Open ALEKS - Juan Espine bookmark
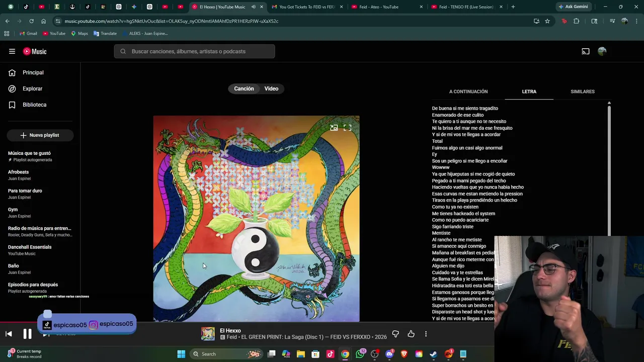This screenshot has height=362, width=644. point(145,34)
